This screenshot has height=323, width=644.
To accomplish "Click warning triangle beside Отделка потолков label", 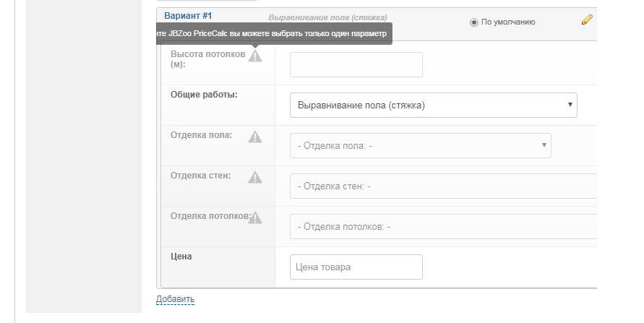I will point(255,218).
